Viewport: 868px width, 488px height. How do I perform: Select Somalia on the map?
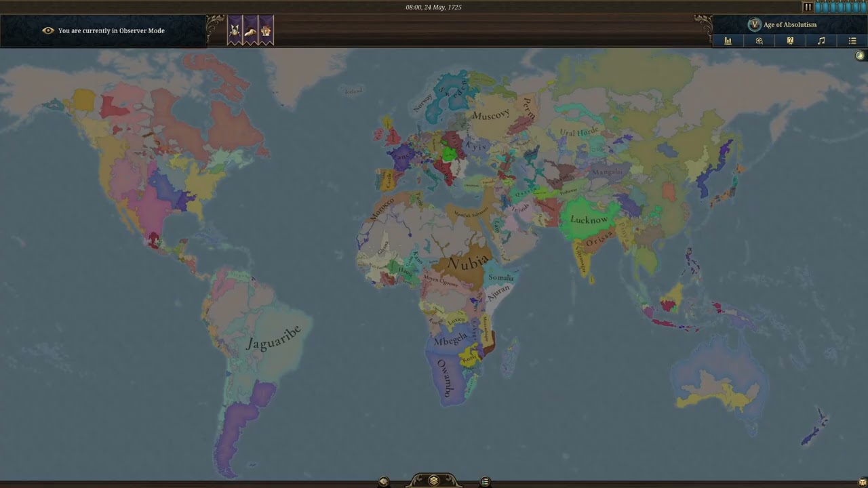[501, 277]
